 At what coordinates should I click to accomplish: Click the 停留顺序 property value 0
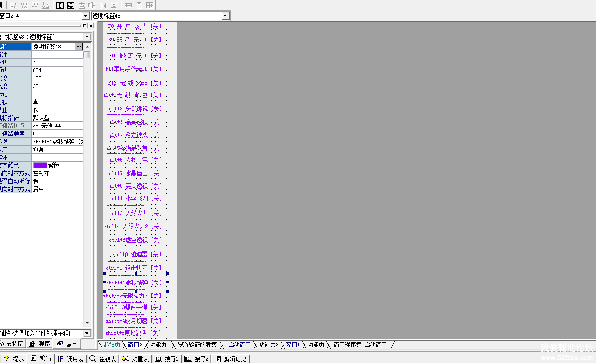[x=57, y=134]
